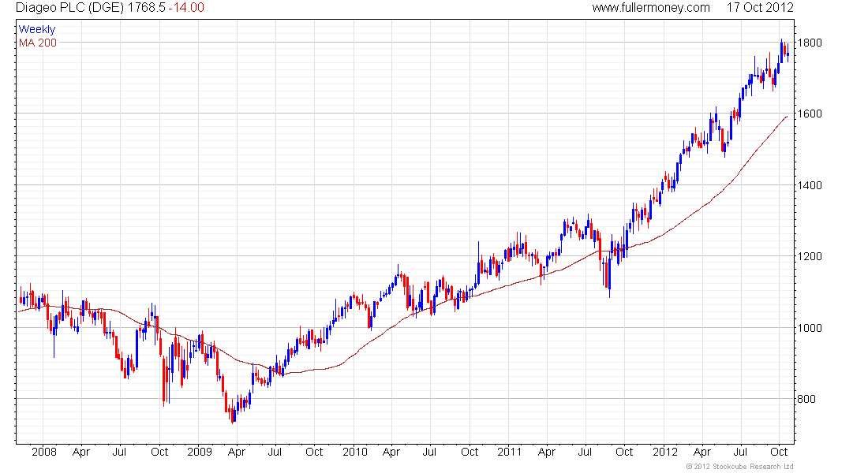The height and width of the screenshot is (473, 868).
Task: Click the 2009 year label on time axis
Action: (x=200, y=452)
